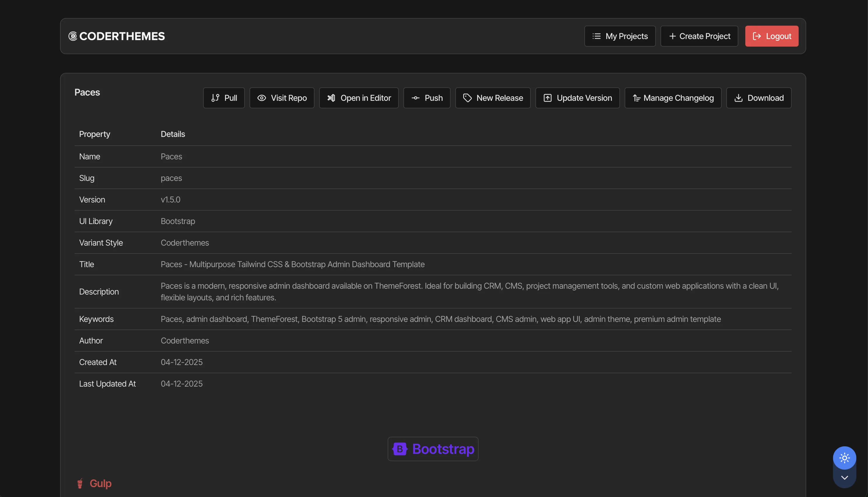Viewport: 868px width, 497px height.
Task: Select the version value v1.5.0
Action: click(171, 200)
